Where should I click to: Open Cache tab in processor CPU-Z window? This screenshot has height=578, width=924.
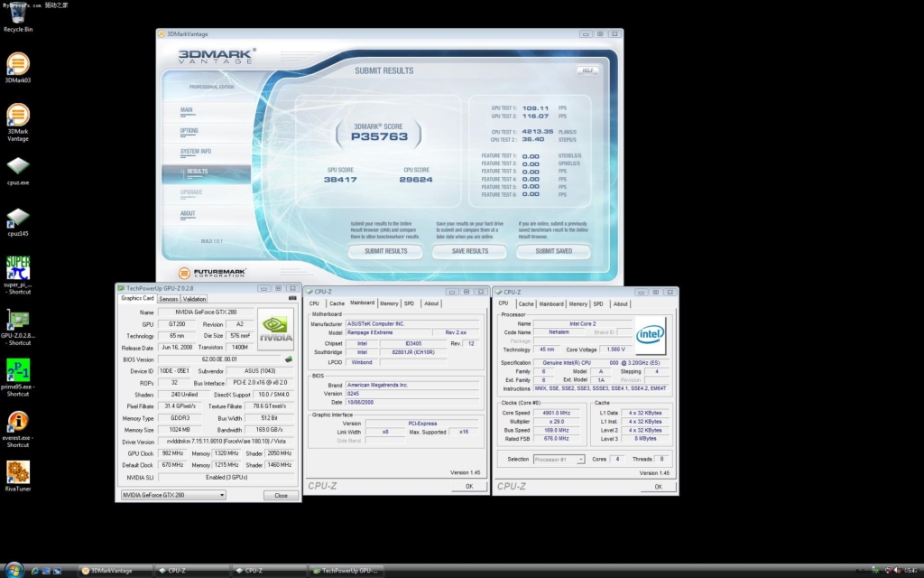point(526,303)
